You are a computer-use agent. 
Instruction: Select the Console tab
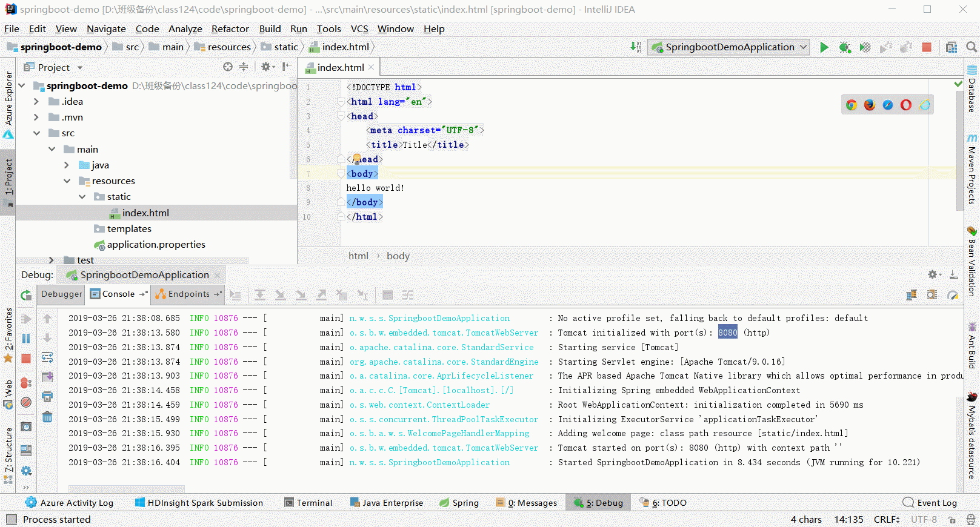[x=118, y=294]
